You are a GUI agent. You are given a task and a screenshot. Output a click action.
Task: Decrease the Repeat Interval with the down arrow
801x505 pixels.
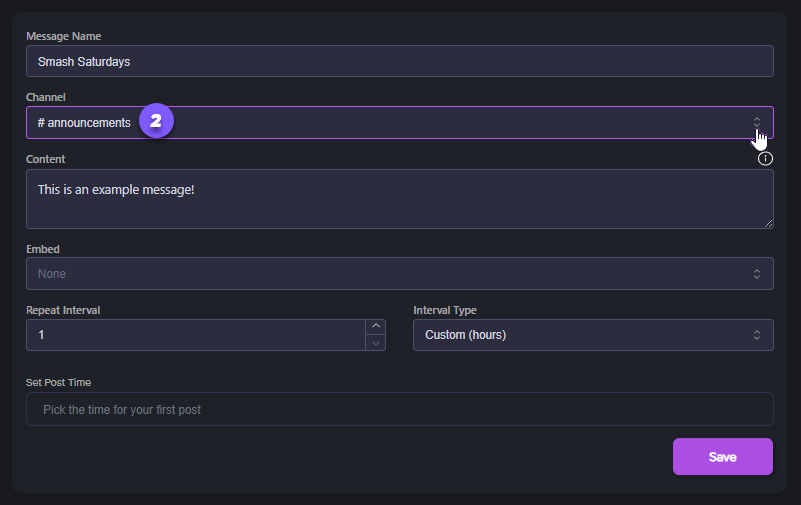376,343
